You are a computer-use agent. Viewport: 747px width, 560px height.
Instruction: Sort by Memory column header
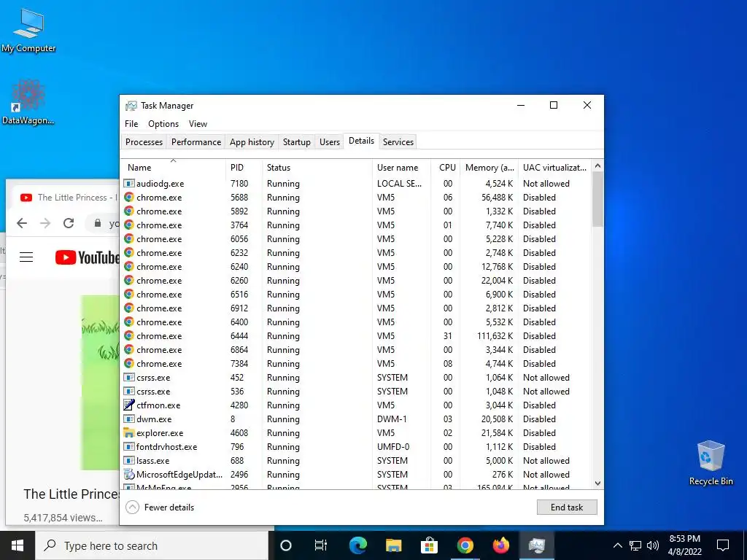coord(489,167)
